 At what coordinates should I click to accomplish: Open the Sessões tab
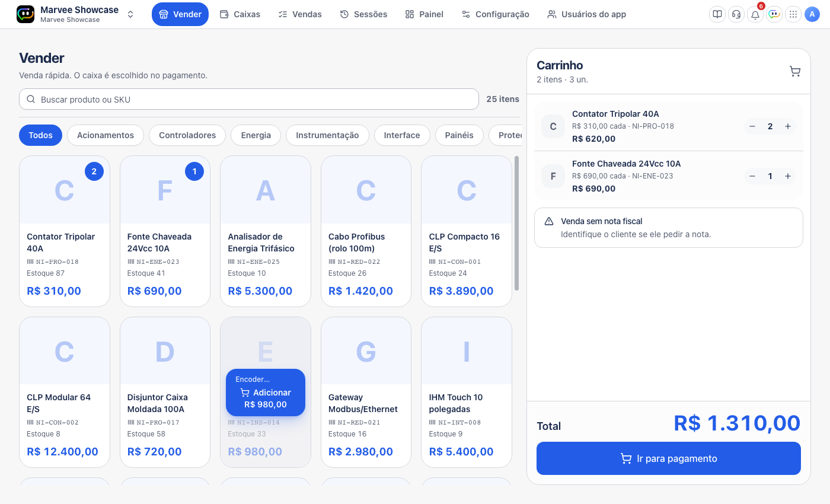(x=363, y=14)
